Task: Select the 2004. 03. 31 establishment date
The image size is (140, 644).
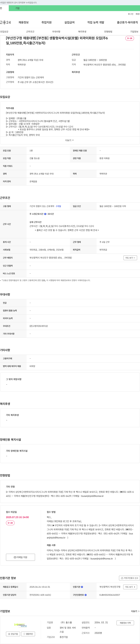Action: (x=101, y=622)
